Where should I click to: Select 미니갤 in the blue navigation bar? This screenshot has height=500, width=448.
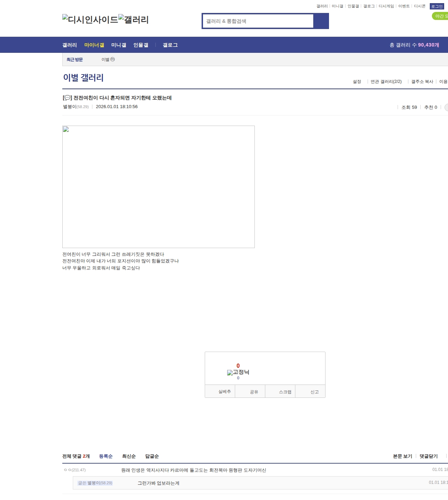tap(119, 45)
